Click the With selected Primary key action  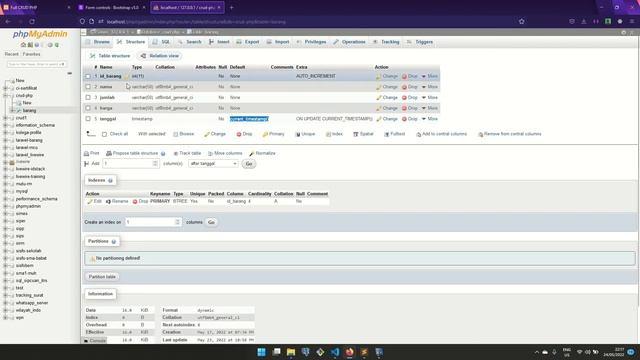click(273, 134)
